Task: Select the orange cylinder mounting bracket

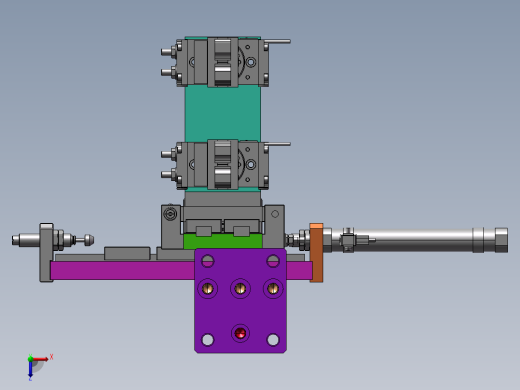Action: [316, 253]
